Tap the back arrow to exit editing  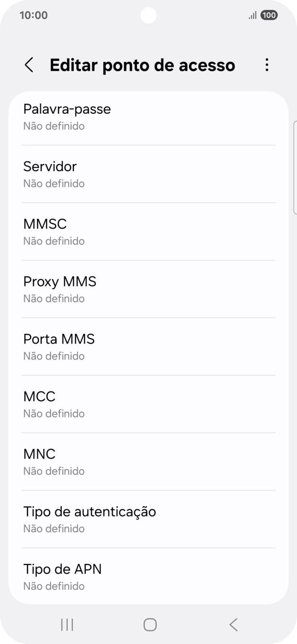click(29, 65)
